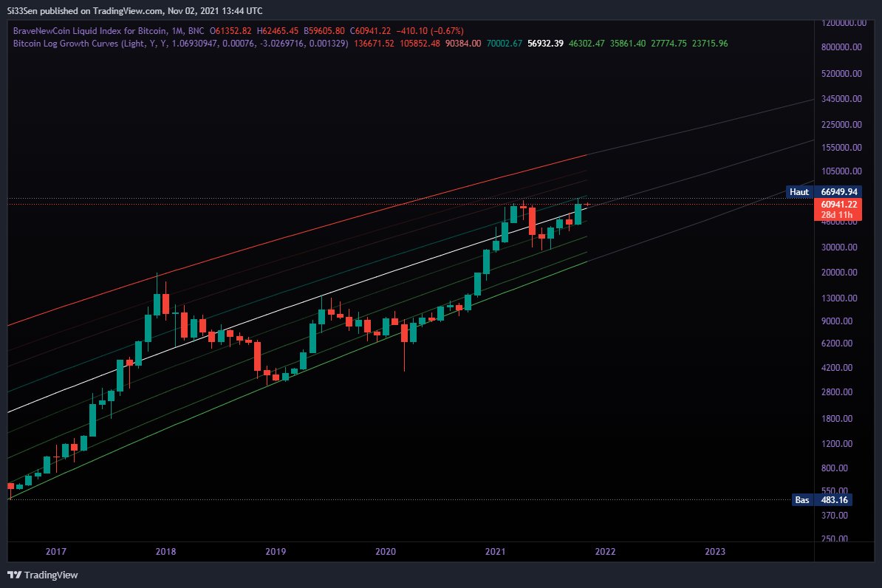
Task: Click the close value C60941.22
Action: (370, 31)
